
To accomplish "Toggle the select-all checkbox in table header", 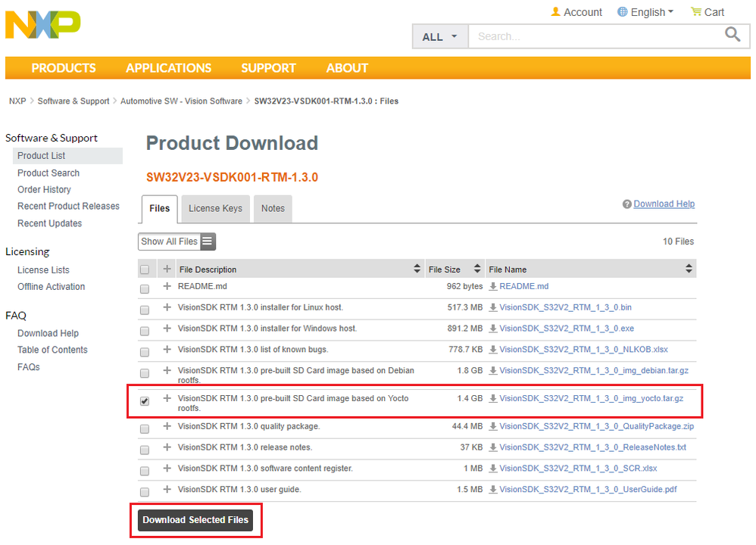I will (x=145, y=269).
